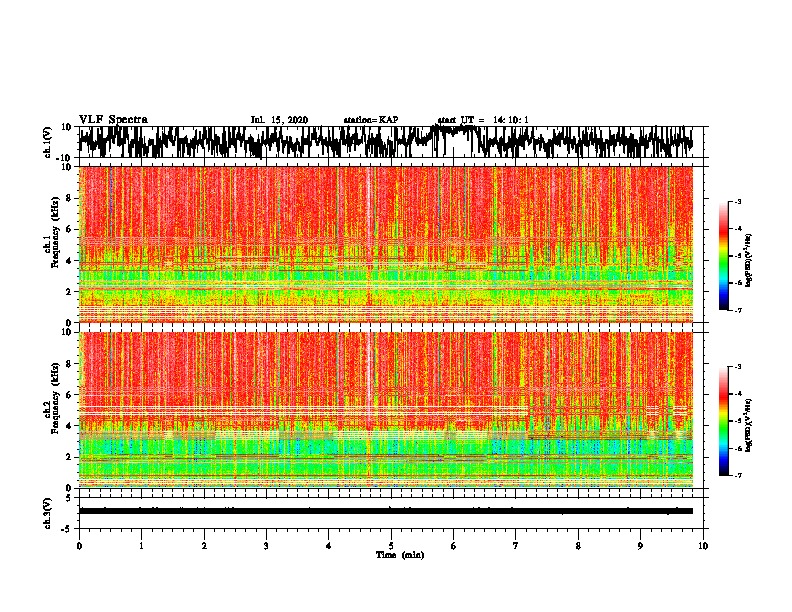Screen dimensions: 792x612
Task: Select the "Time (min)" x-axis label
Action: [x=400, y=555]
